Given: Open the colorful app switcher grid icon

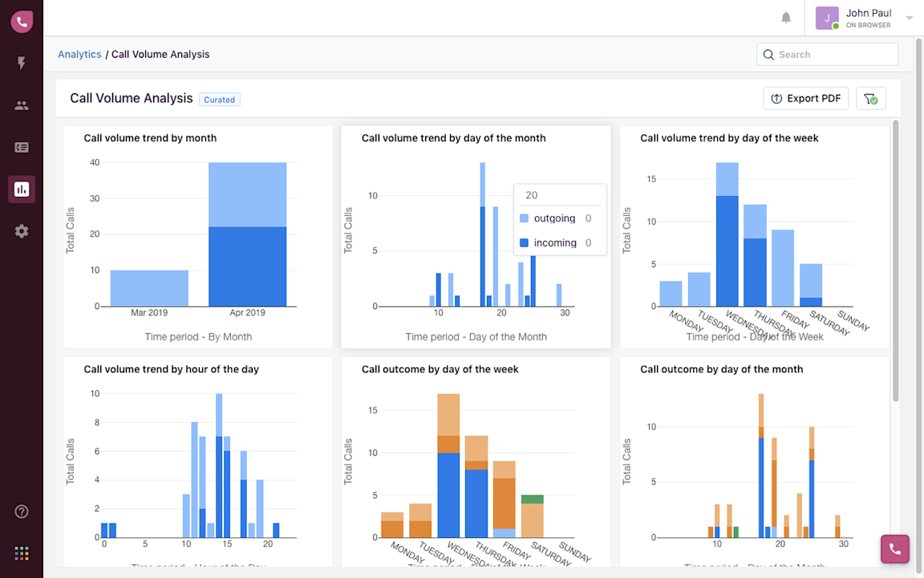Looking at the screenshot, I should pyautogui.click(x=22, y=553).
